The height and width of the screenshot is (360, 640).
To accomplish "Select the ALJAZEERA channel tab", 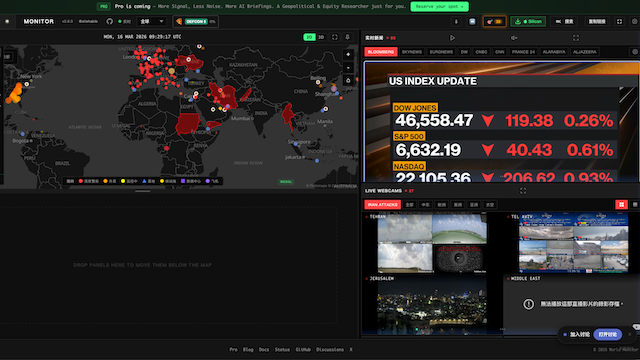I will [x=584, y=52].
